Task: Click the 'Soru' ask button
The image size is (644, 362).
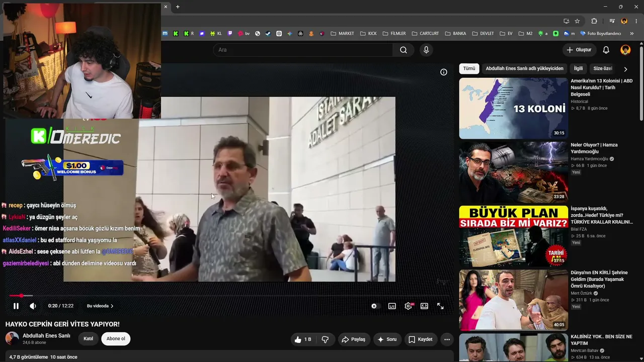Action: (x=387, y=339)
